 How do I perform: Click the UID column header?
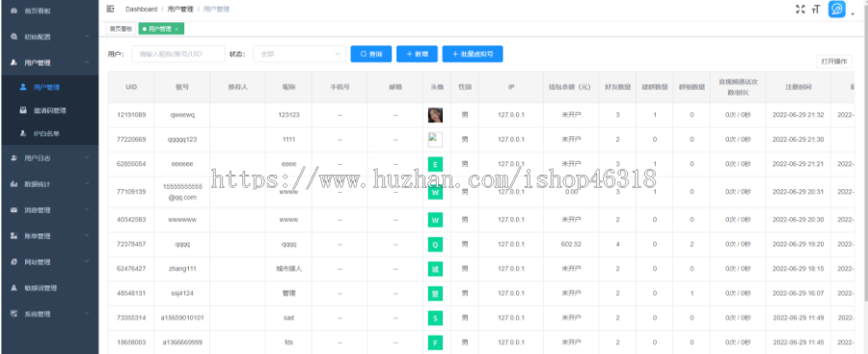(131, 87)
